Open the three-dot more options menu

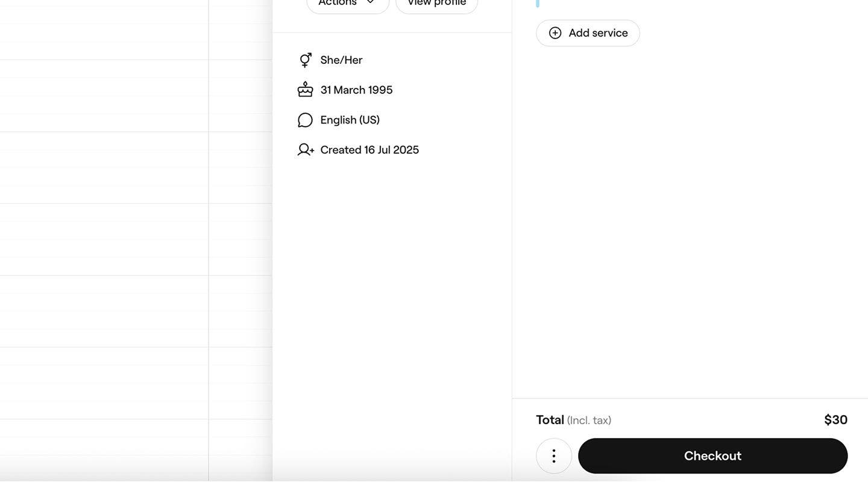pyautogui.click(x=554, y=456)
